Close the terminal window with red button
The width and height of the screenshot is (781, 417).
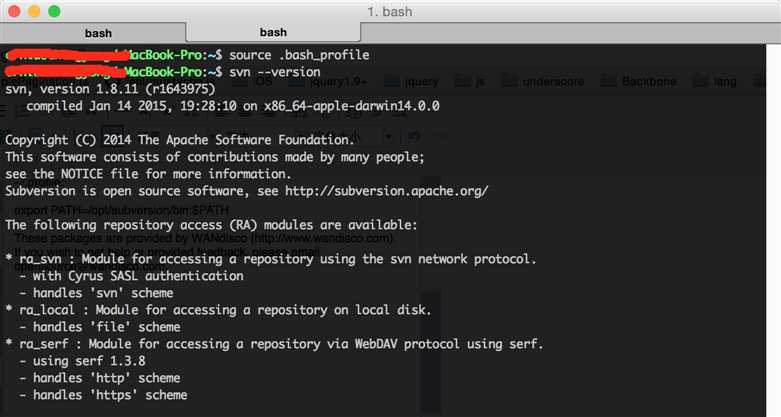14,11
